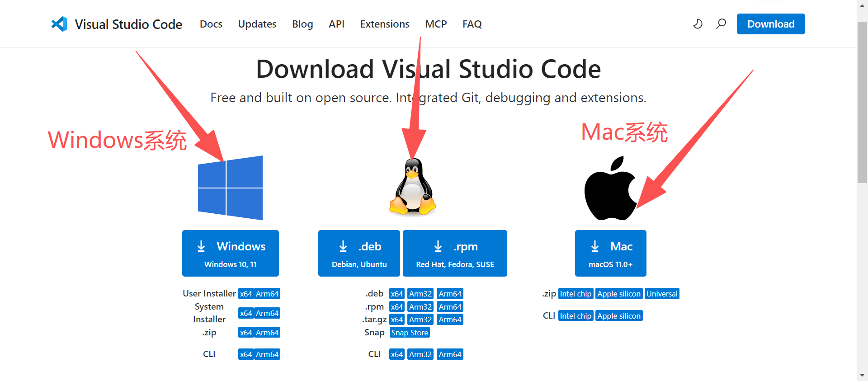Toggle the dark theme moon icon

click(698, 24)
